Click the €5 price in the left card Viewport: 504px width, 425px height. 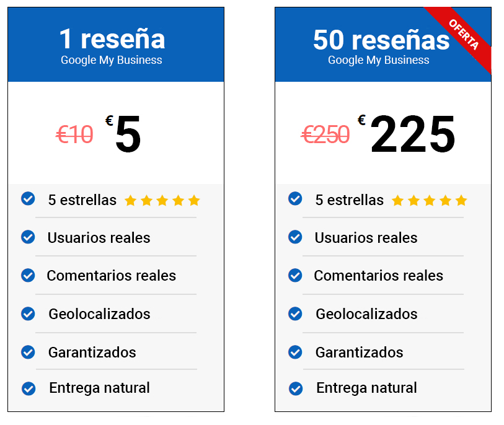click(x=123, y=134)
